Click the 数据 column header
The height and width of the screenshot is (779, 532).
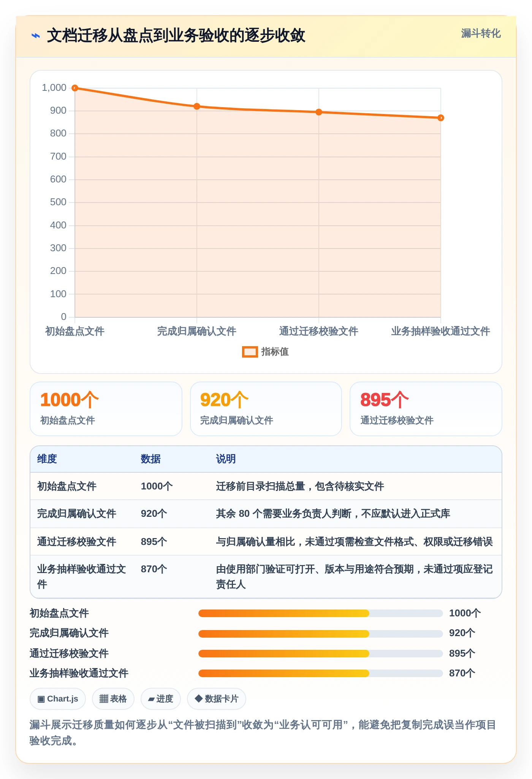point(150,459)
